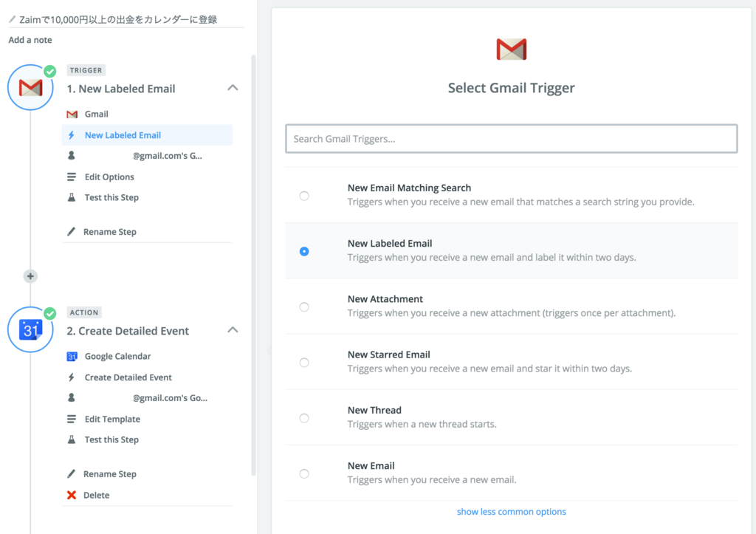The image size is (756, 534).
Task: Click Add a note
Action: pos(30,40)
